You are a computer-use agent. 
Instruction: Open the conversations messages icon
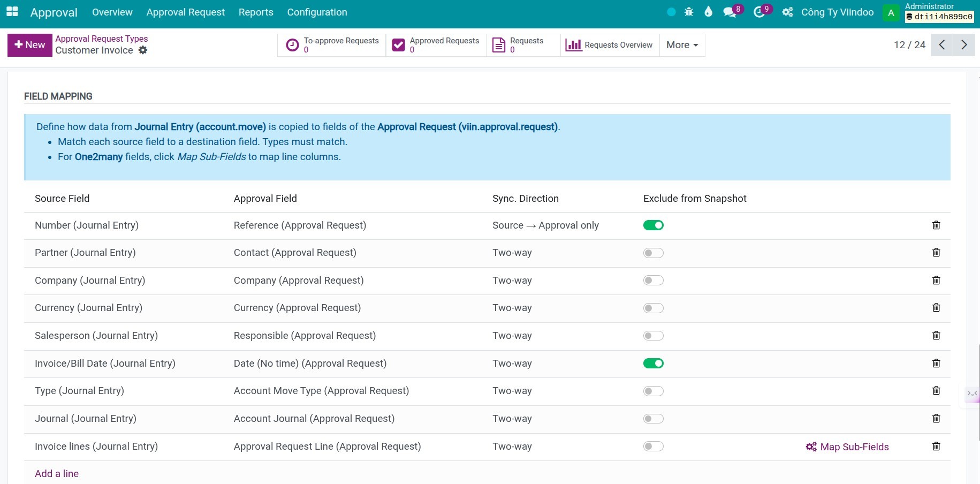[x=729, y=12]
